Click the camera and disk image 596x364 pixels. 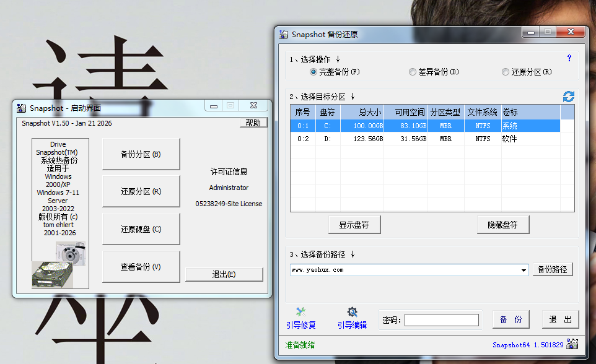(60, 265)
